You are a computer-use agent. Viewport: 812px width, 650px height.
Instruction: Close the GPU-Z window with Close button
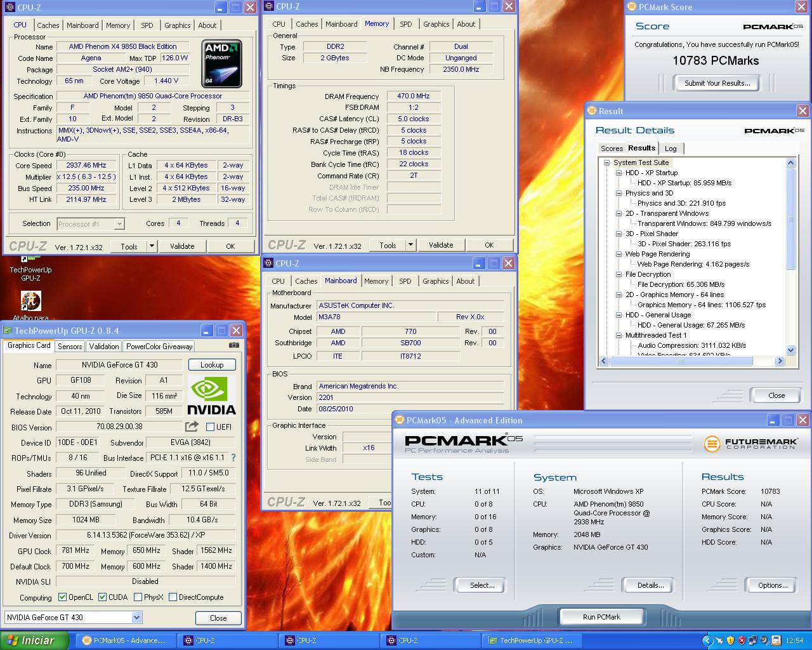[x=218, y=618]
